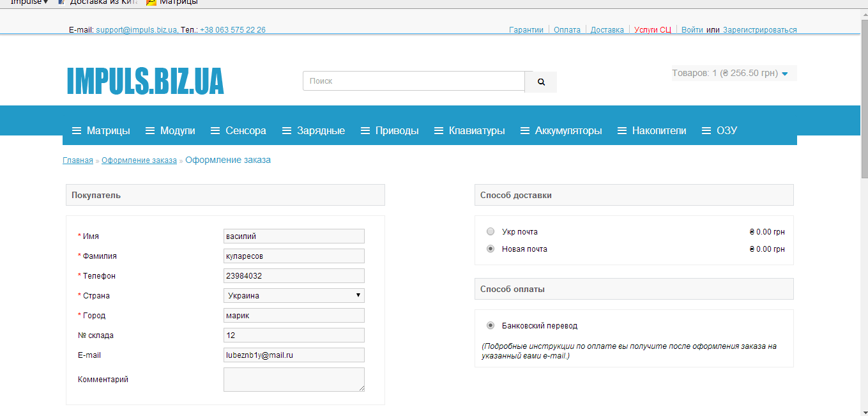
Task: Open the Приводы menu category
Action: pos(397,130)
